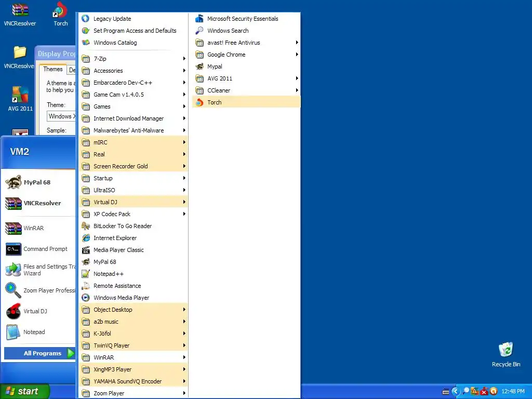Open the YAMAHA SoundVQ Encoder group
The height and width of the screenshot is (399, 532).
(x=133, y=381)
